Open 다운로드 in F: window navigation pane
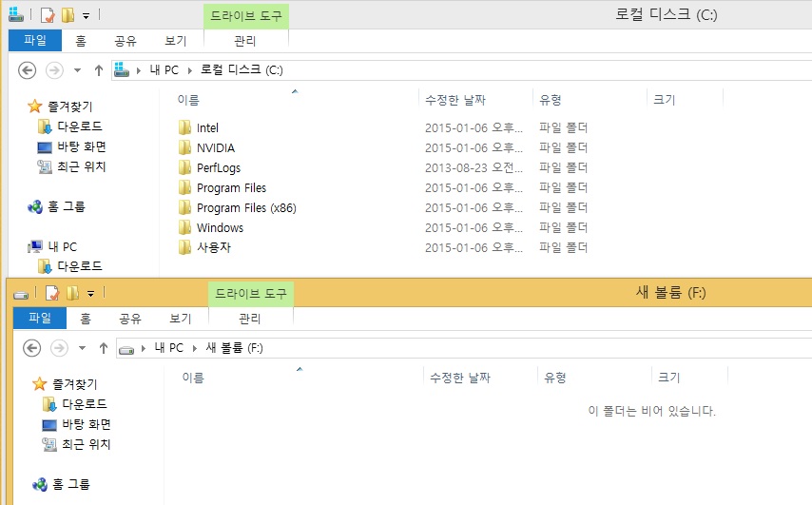Viewport: 812px width, 505px height. 85,404
